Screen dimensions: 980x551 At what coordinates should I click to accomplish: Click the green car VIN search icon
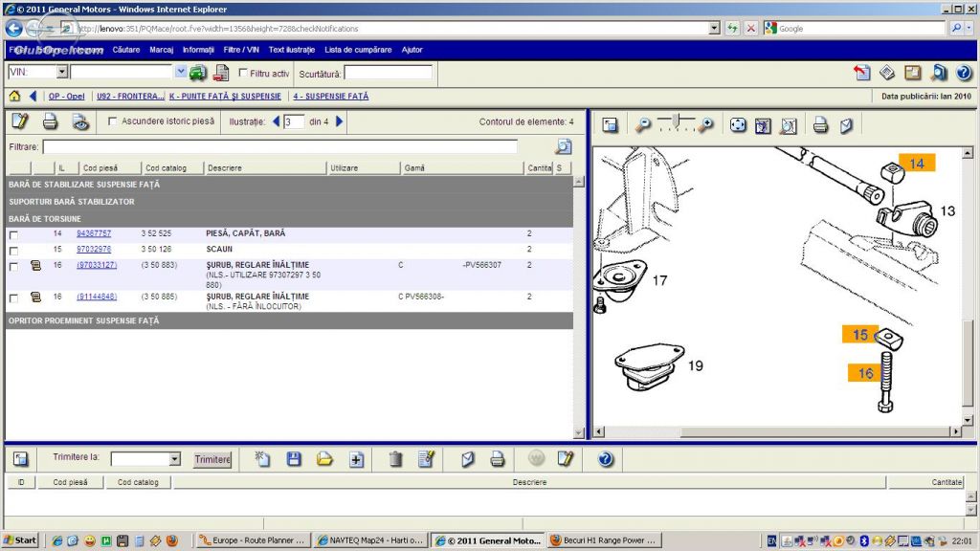pos(197,73)
